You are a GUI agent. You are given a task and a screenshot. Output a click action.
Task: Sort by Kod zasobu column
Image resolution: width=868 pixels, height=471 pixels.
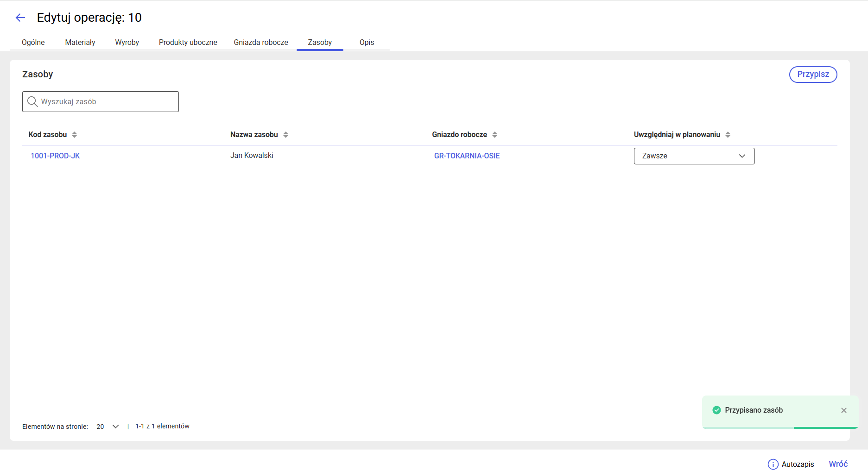[x=75, y=135]
